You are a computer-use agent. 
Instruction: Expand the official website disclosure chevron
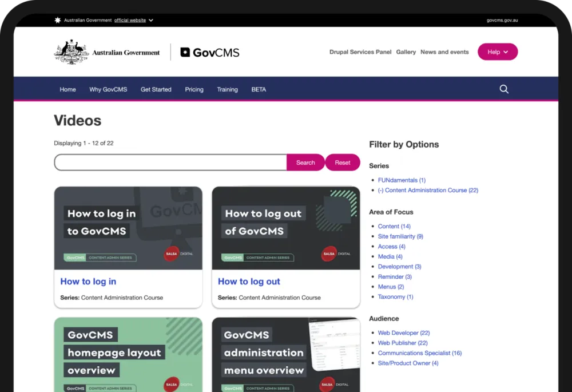(x=150, y=20)
